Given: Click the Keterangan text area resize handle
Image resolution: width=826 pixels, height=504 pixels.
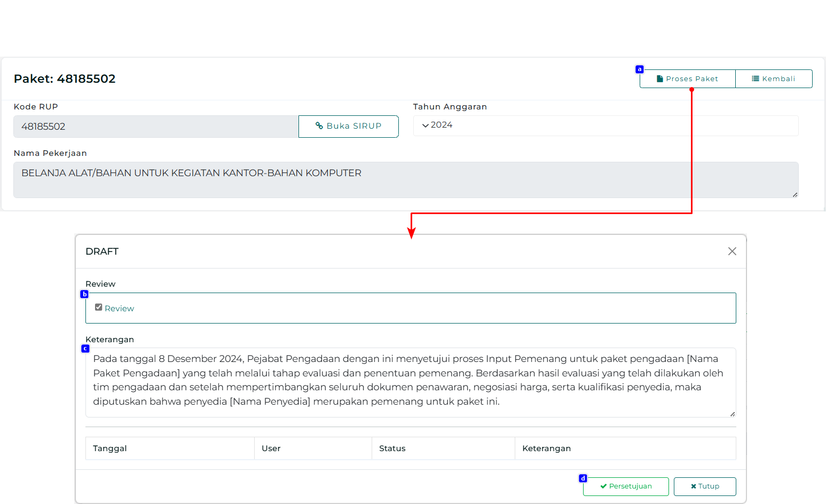Looking at the screenshot, I should pyautogui.click(x=733, y=414).
